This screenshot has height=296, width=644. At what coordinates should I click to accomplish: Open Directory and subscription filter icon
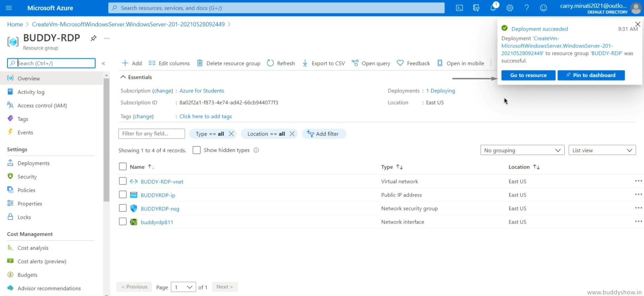(x=476, y=8)
